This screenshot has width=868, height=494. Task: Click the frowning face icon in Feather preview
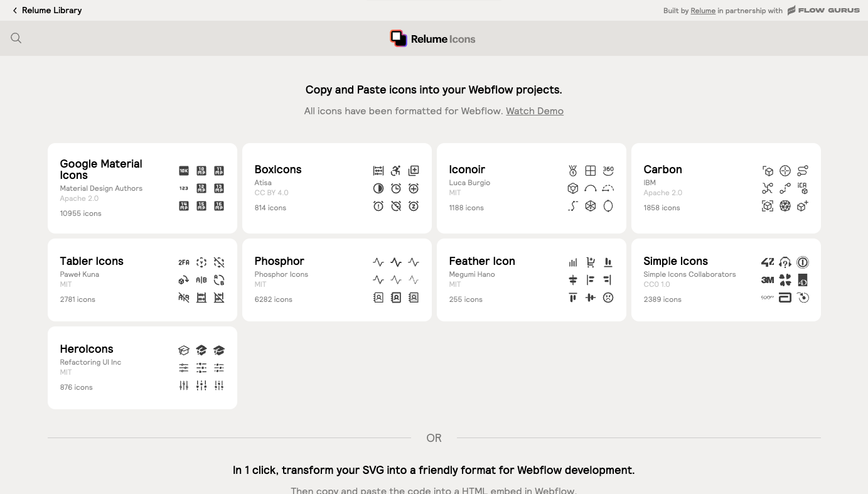click(x=608, y=297)
